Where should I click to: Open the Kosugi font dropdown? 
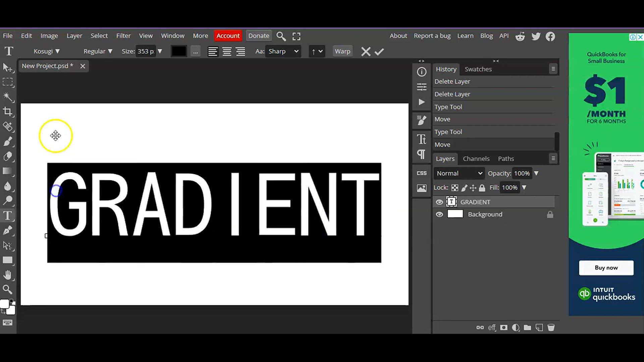tap(47, 51)
